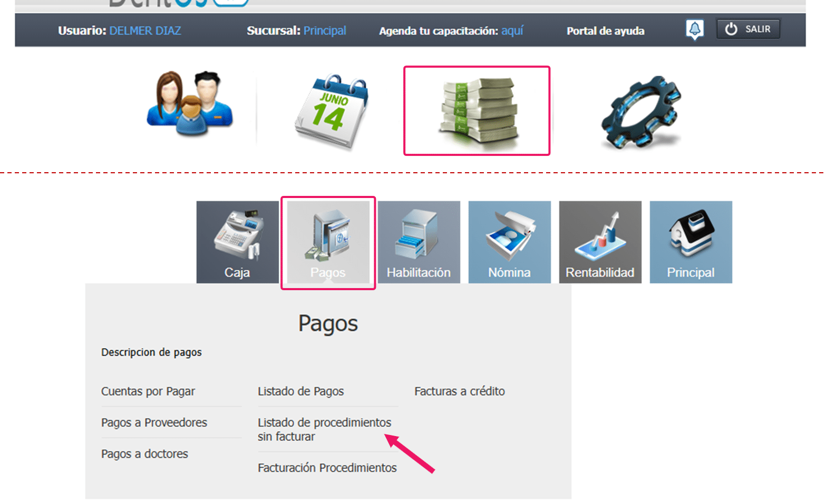Open Facturación Procedimientos
Image resolution: width=826 pixels, height=504 pixels.
coord(327,468)
